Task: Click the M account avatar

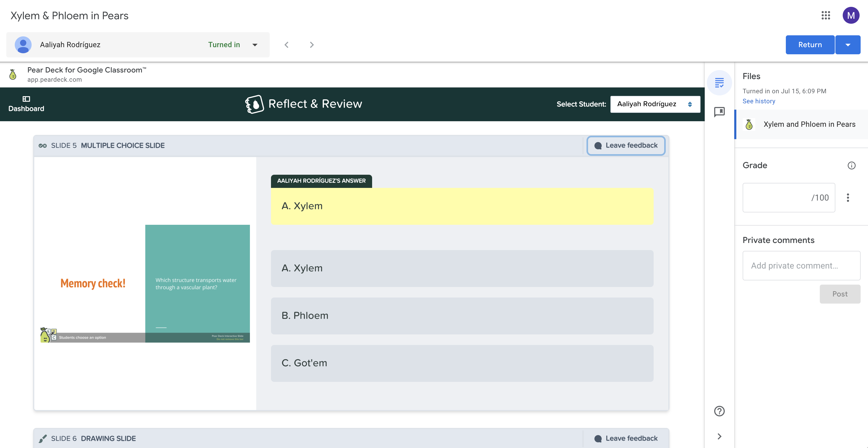Action: 851,16
